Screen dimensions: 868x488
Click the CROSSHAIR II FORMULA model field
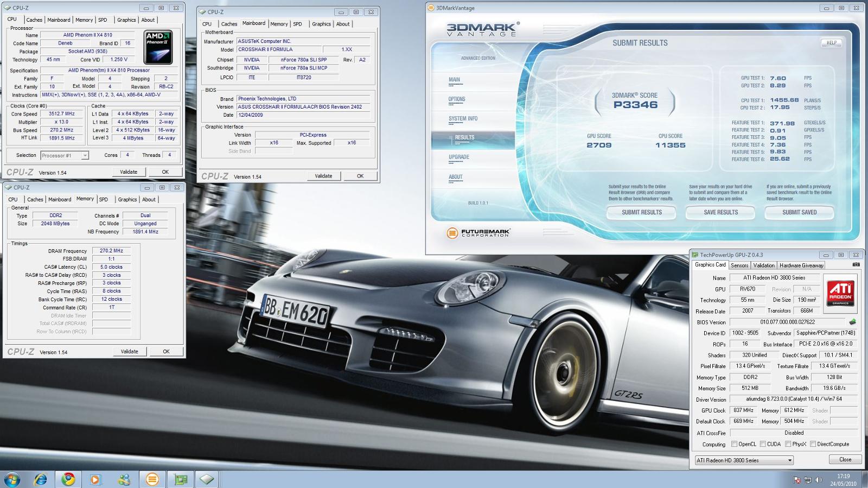pos(279,49)
